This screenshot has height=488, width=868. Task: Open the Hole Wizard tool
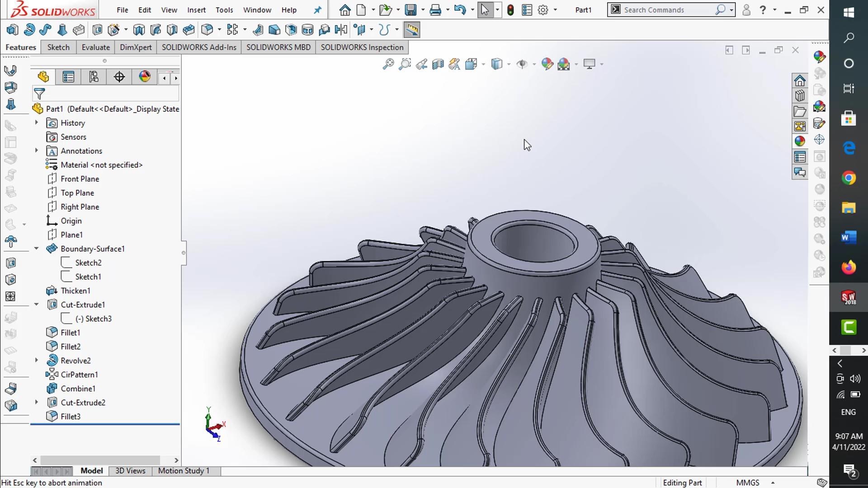tap(114, 29)
